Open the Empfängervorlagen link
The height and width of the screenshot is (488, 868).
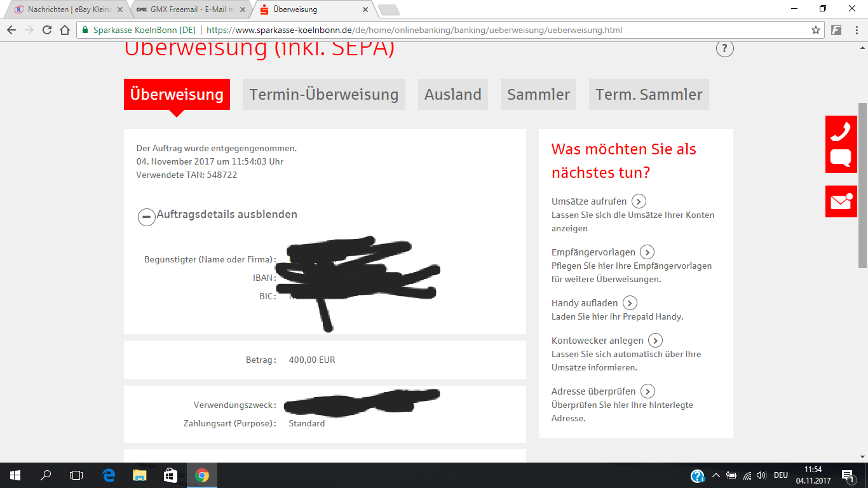[593, 252]
